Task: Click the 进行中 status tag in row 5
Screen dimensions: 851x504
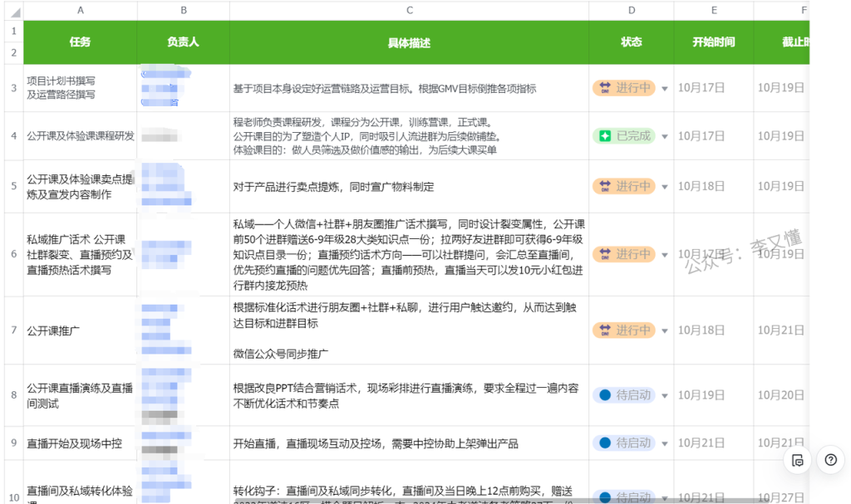Action: pos(623,186)
